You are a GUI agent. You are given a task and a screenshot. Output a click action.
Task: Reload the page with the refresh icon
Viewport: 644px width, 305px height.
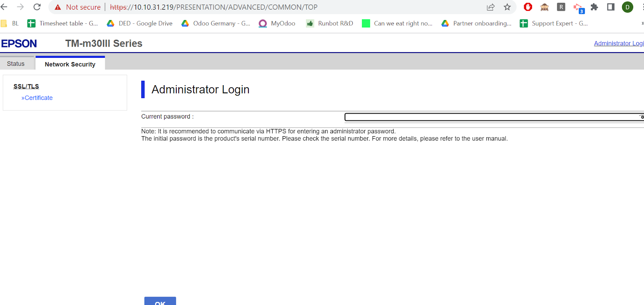click(37, 7)
